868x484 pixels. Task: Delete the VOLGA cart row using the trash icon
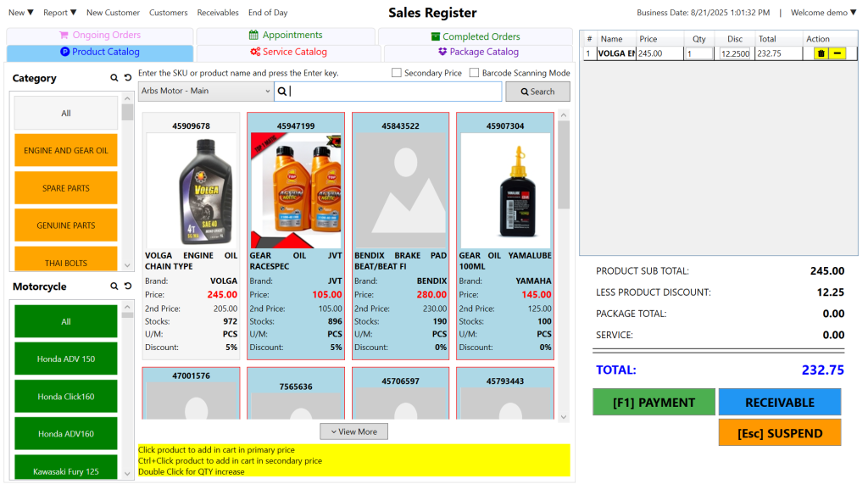coord(821,53)
